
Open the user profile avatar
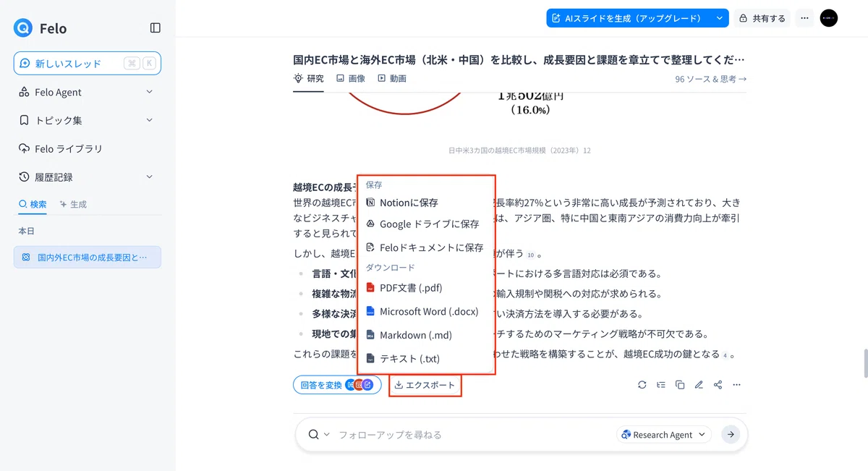click(x=829, y=18)
